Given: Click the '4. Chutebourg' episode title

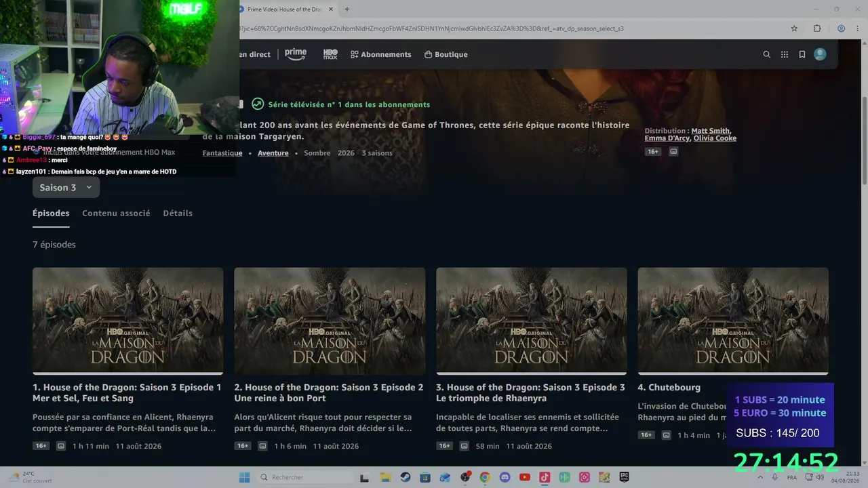Looking at the screenshot, I should [x=669, y=388].
